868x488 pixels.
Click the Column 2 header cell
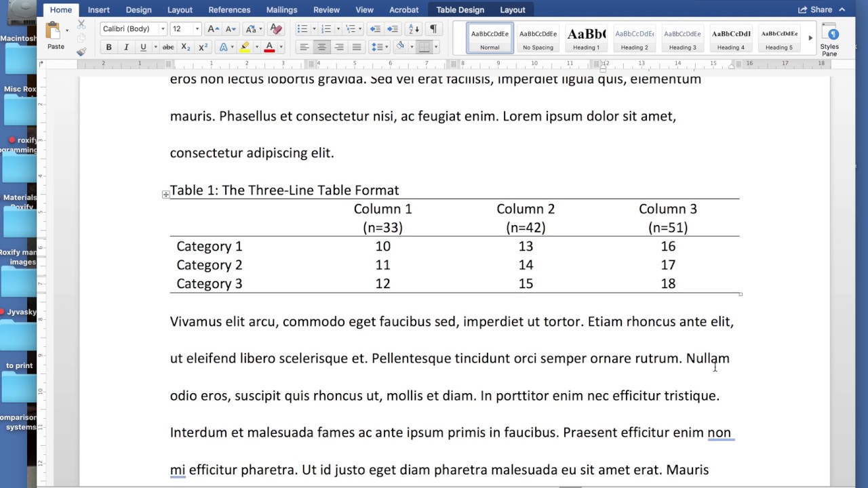pyautogui.click(x=526, y=218)
